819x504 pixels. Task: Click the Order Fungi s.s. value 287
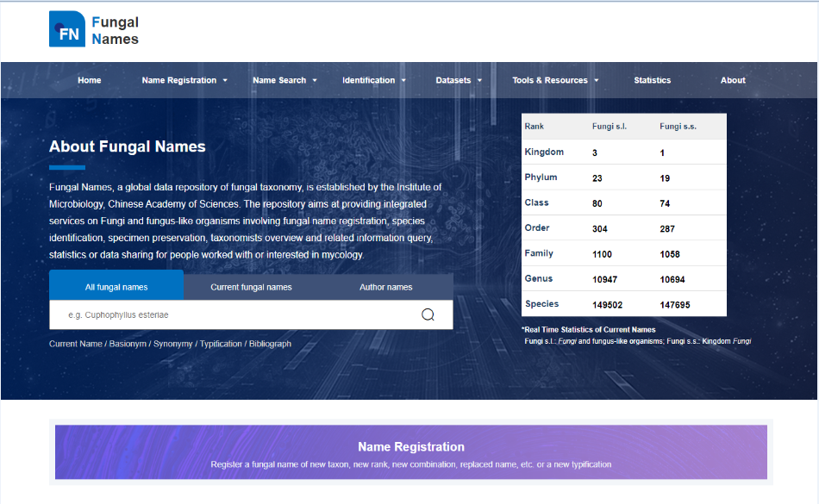[667, 229]
